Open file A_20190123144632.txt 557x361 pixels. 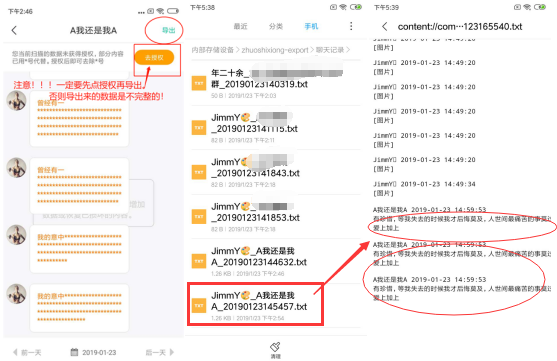tap(276, 261)
